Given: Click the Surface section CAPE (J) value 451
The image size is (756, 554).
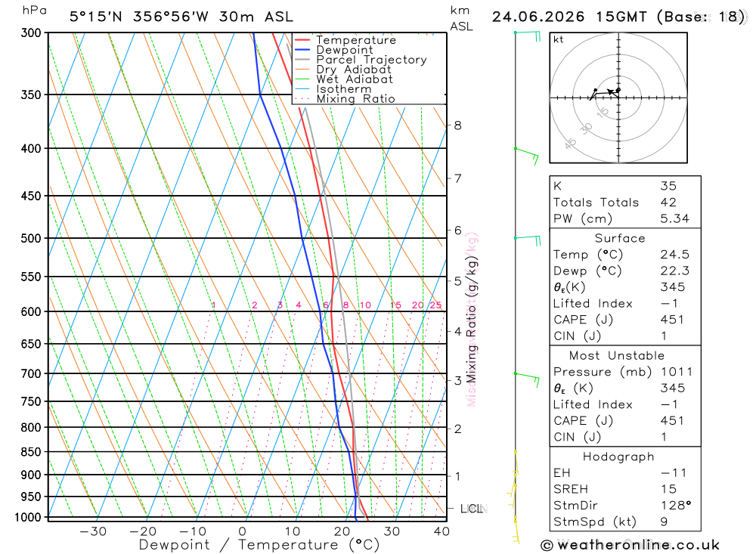Looking at the screenshot, I should (x=671, y=320).
